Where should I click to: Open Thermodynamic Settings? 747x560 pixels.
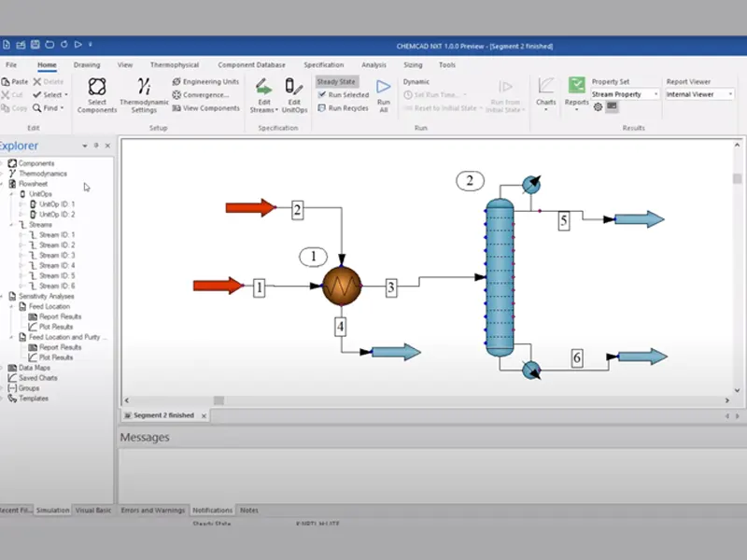(x=144, y=96)
